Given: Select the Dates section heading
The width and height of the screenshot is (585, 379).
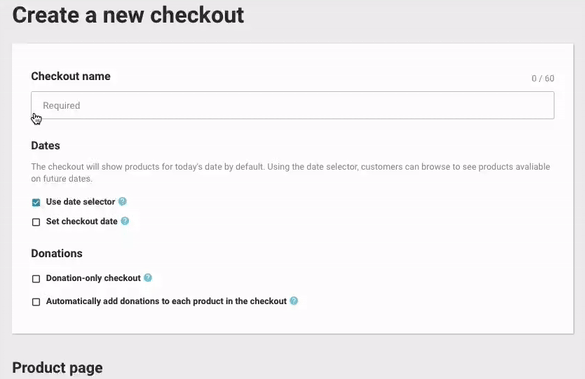Looking at the screenshot, I should pyautogui.click(x=46, y=145).
